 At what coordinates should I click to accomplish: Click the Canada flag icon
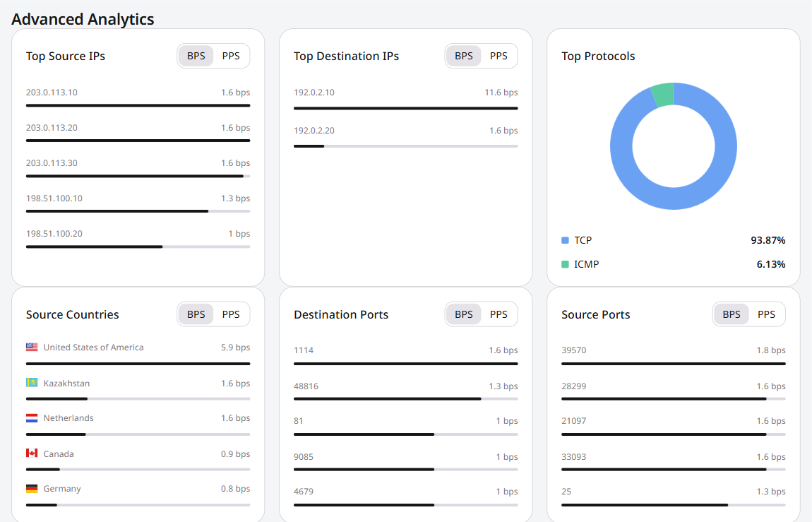pyautogui.click(x=32, y=453)
